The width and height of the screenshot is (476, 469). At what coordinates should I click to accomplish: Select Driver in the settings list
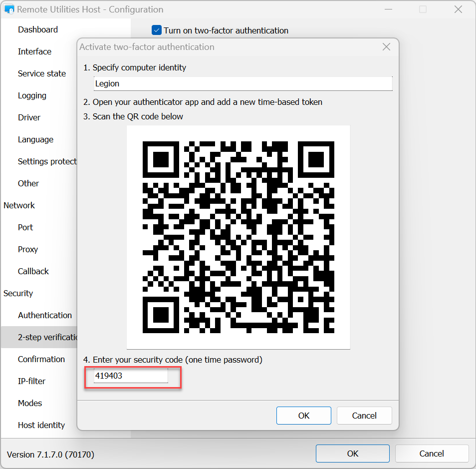click(29, 117)
